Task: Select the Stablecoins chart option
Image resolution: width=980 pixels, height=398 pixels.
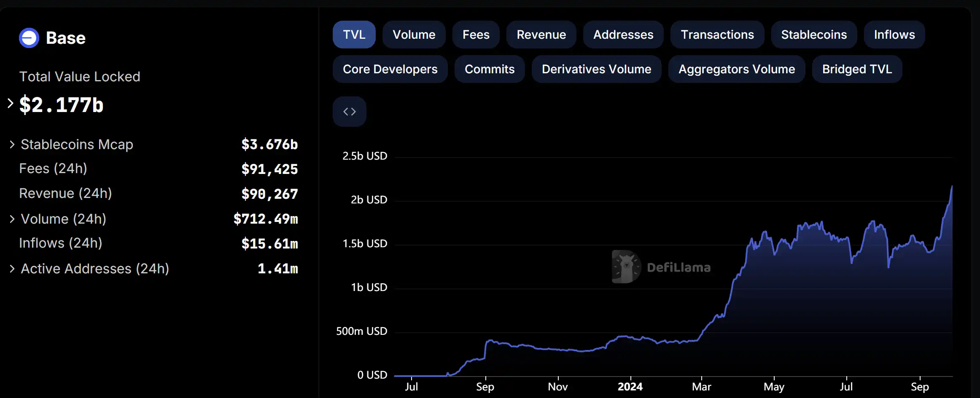Action: [x=813, y=35]
